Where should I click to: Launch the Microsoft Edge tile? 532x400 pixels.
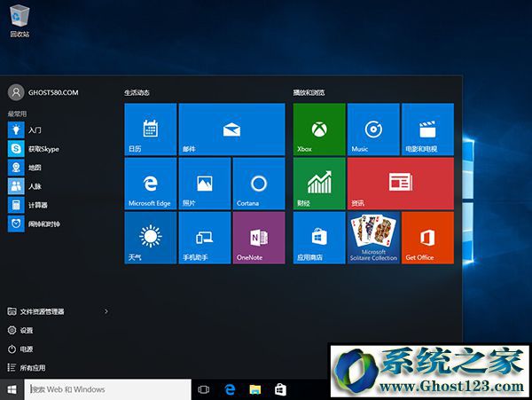click(x=151, y=184)
